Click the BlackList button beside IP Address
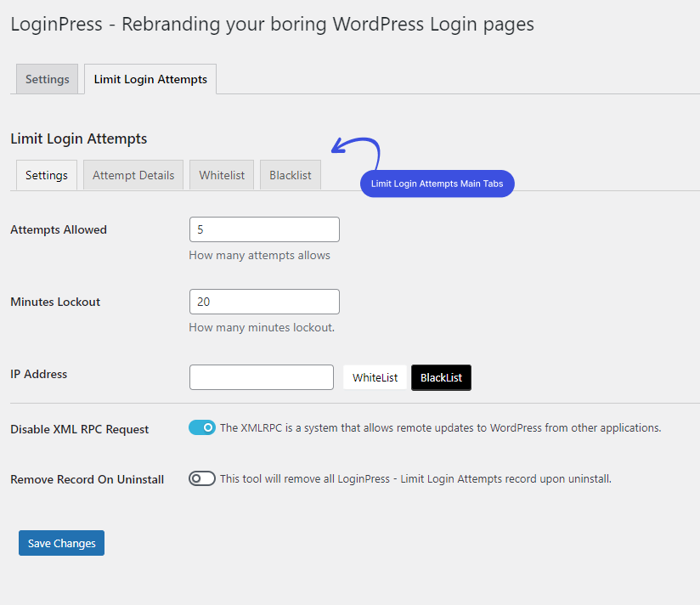Image resolution: width=700 pixels, height=605 pixels. (x=441, y=378)
